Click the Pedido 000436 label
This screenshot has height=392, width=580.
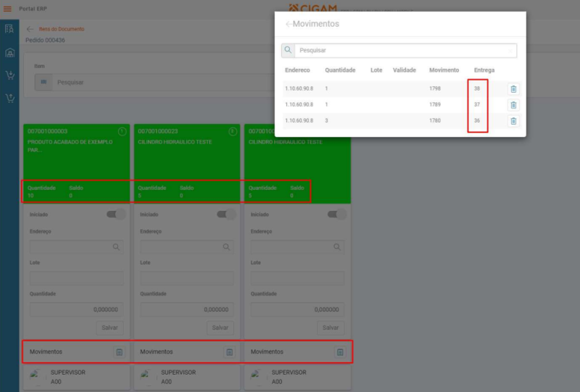click(x=45, y=40)
